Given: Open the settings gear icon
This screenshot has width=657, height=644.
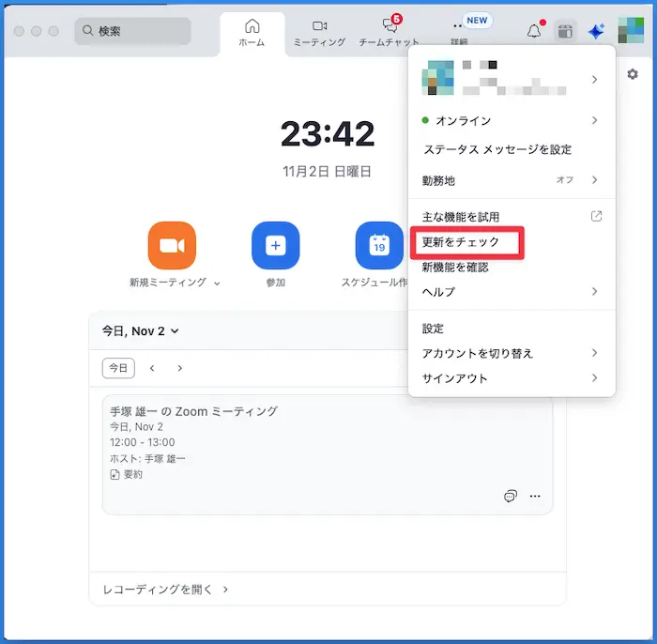Looking at the screenshot, I should pos(633,74).
